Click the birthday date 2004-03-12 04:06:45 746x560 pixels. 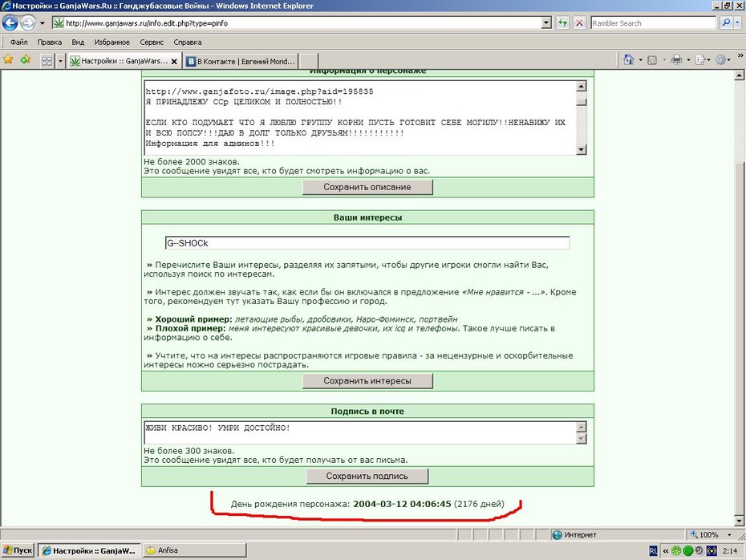point(402,504)
